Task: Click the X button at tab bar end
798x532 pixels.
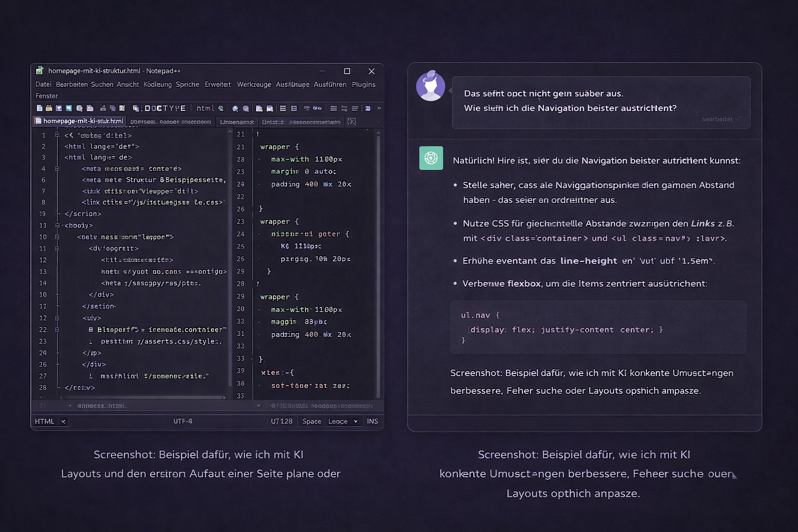Action: pyautogui.click(x=352, y=122)
